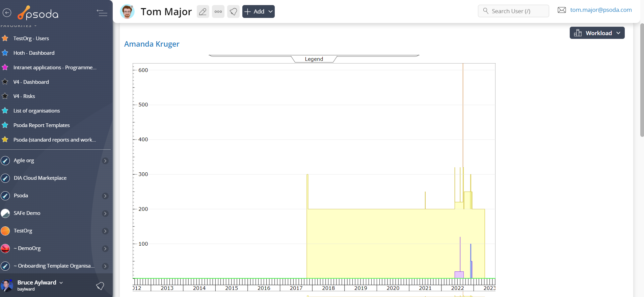The width and height of the screenshot is (644, 297).
Task: Open Hoth - Dashboard favourite
Action: 34,53
